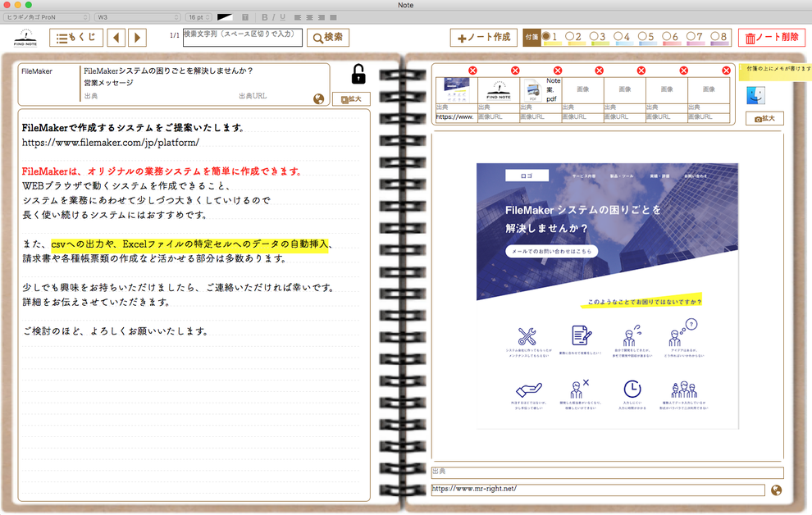Screen dimensions: 812x515
Task: Click the text highlight T icon
Action: (x=245, y=17)
